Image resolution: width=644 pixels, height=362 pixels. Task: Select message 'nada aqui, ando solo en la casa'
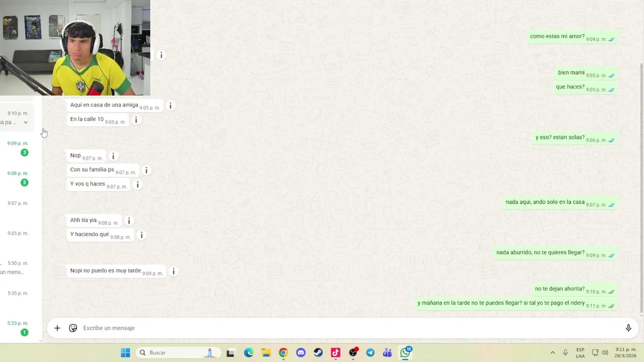point(560,202)
